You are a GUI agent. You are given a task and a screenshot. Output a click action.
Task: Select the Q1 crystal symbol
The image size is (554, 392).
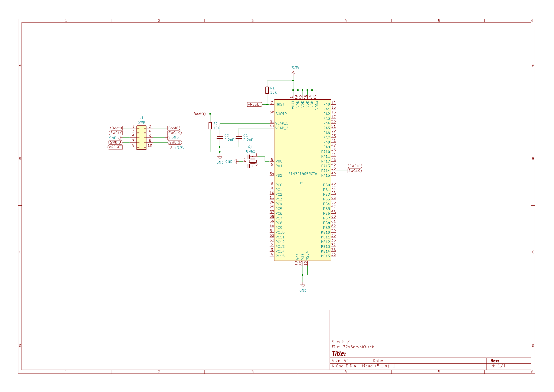click(x=251, y=161)
